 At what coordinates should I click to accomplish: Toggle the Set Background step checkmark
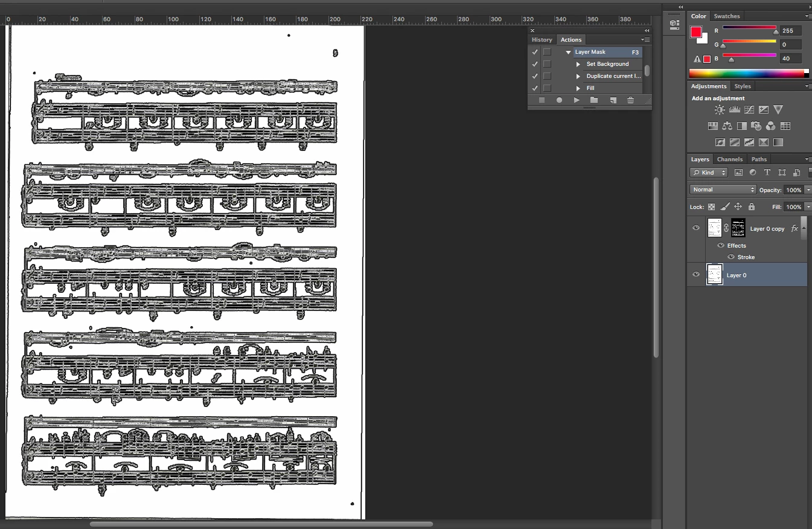534,64
